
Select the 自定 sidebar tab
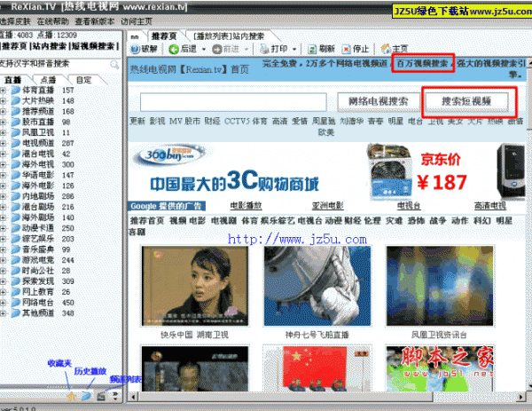coord(84,80)
